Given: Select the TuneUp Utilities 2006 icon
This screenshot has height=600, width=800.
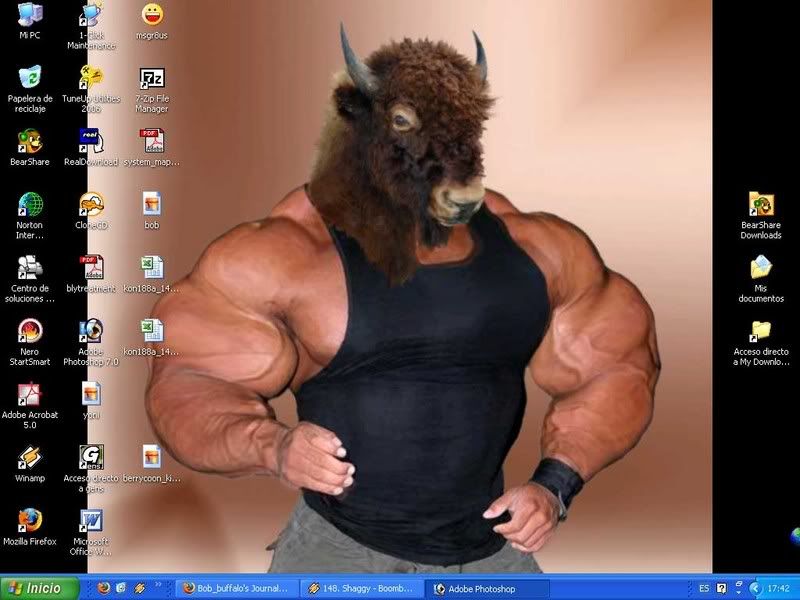Looking at the screenshot, I should coord(91,77).
